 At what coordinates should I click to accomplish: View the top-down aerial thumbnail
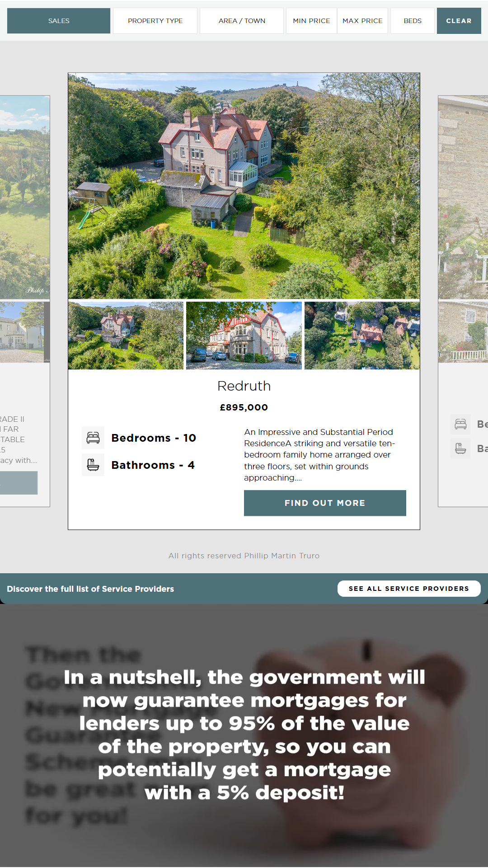pyautogui.click(x=362, y=335)
